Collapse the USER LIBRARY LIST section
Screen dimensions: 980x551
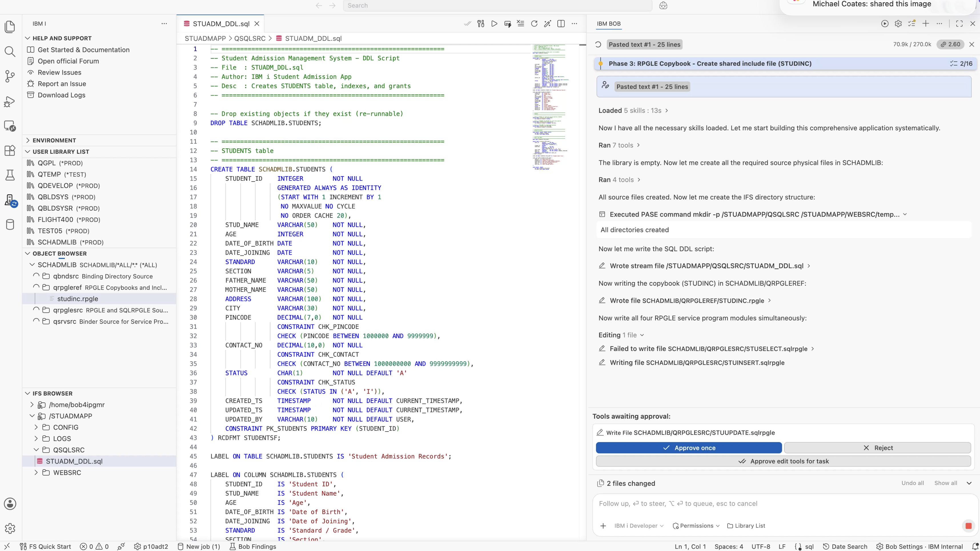point(28,151)
